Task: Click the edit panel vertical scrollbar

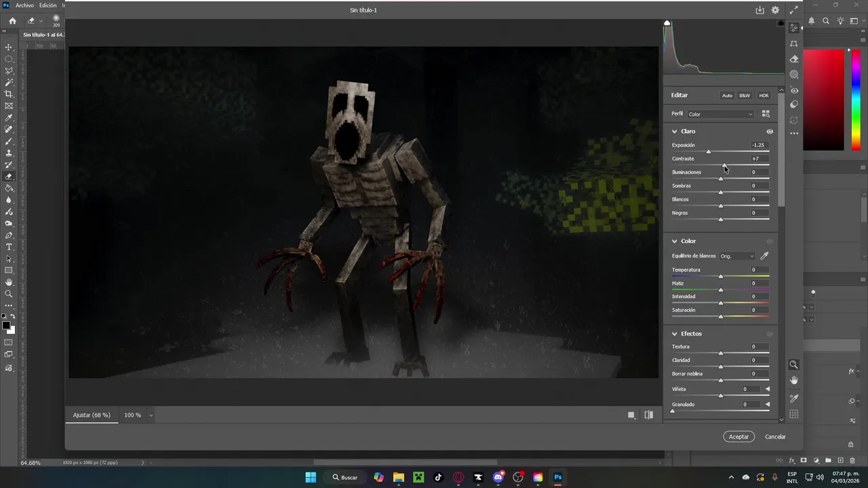Action: coord(781,149)
